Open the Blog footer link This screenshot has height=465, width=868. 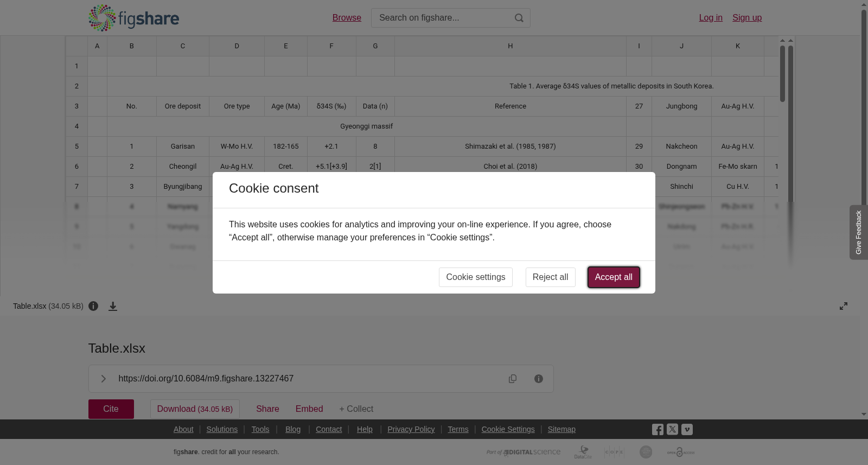coord(293,429)
